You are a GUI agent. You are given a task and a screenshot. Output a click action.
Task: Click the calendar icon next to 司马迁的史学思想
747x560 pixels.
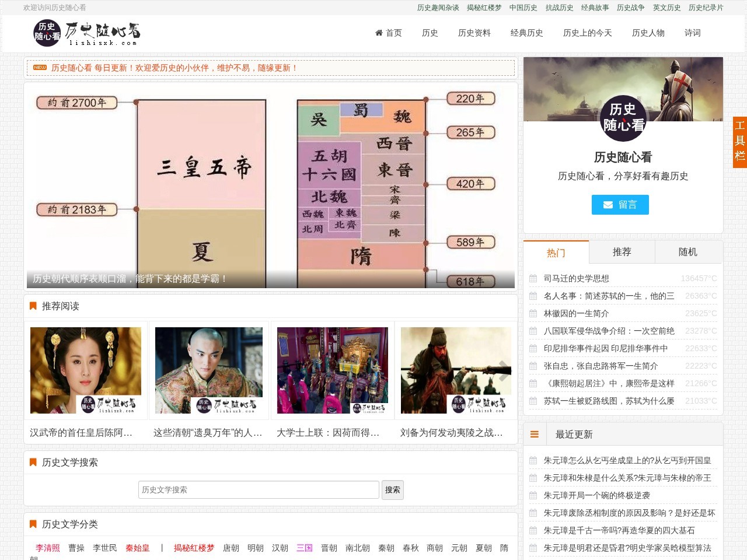533,278
